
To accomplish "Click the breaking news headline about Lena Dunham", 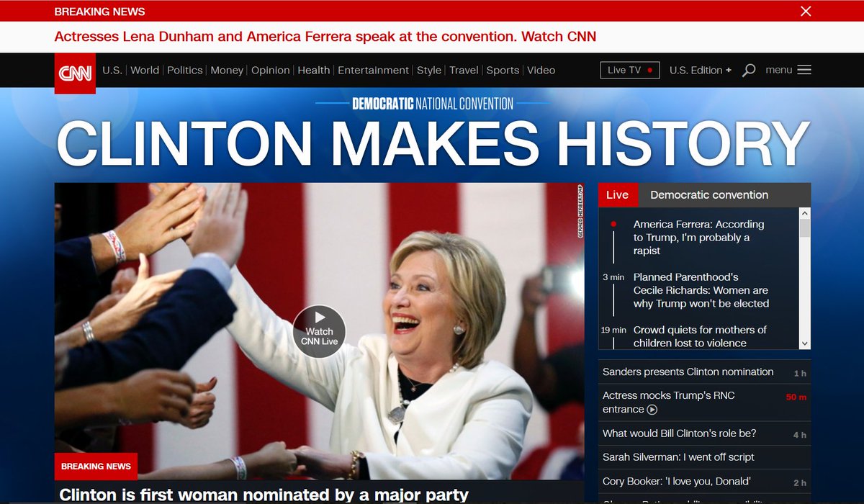I will tap(325, 36).
